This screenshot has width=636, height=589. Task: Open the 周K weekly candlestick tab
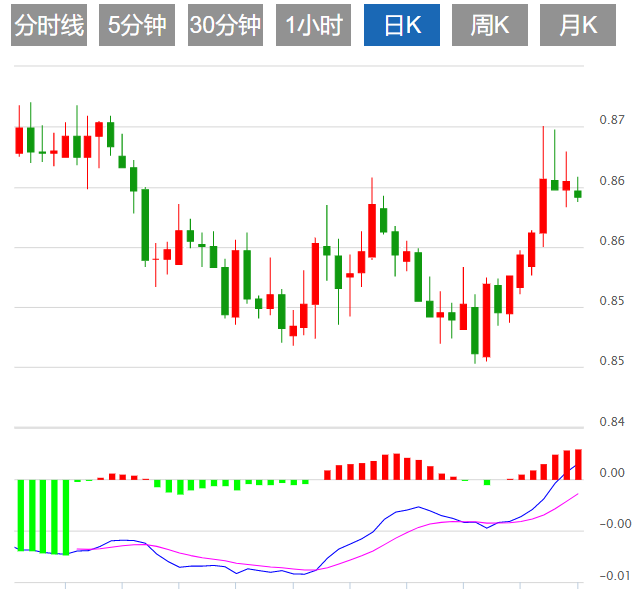pyautogui.click(x=490, y=25)
